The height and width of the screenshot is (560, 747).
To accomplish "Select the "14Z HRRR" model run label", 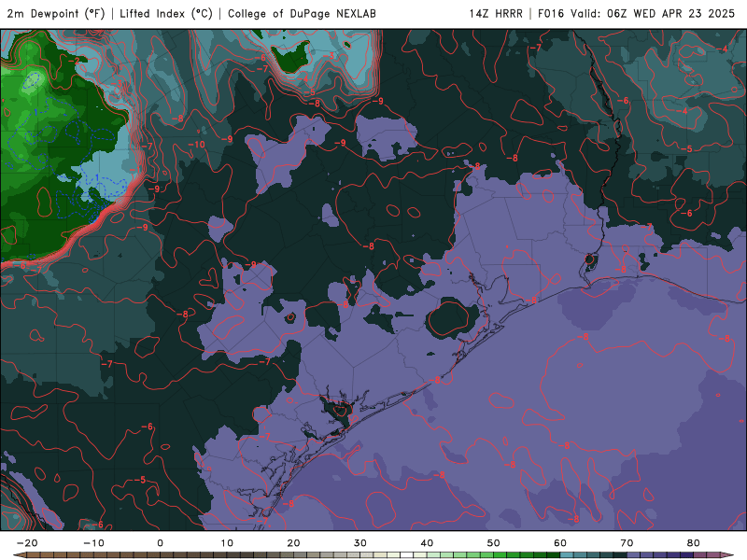I will click(496, 13).
